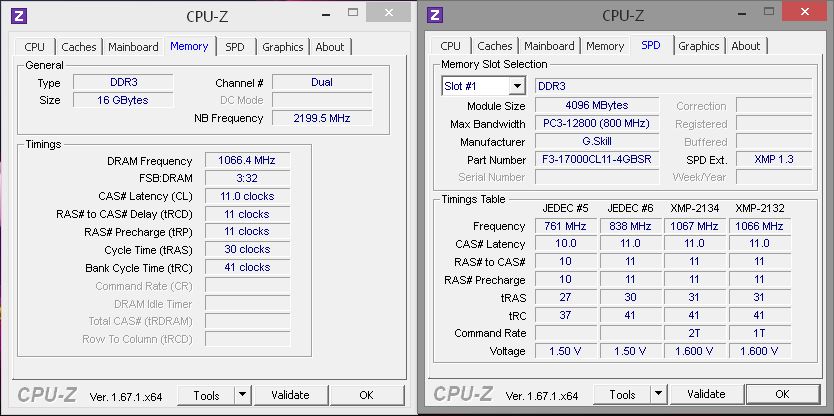The image size is (834, 416).
Task: Open Graphics tab in left window
Action: coord(282,47)
